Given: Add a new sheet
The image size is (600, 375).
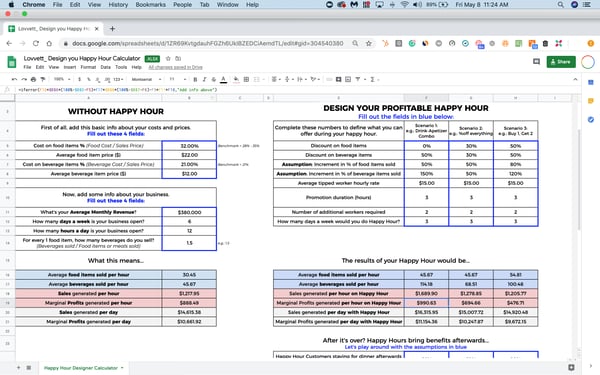Looking at the screenshot, I should click(18, 368).
